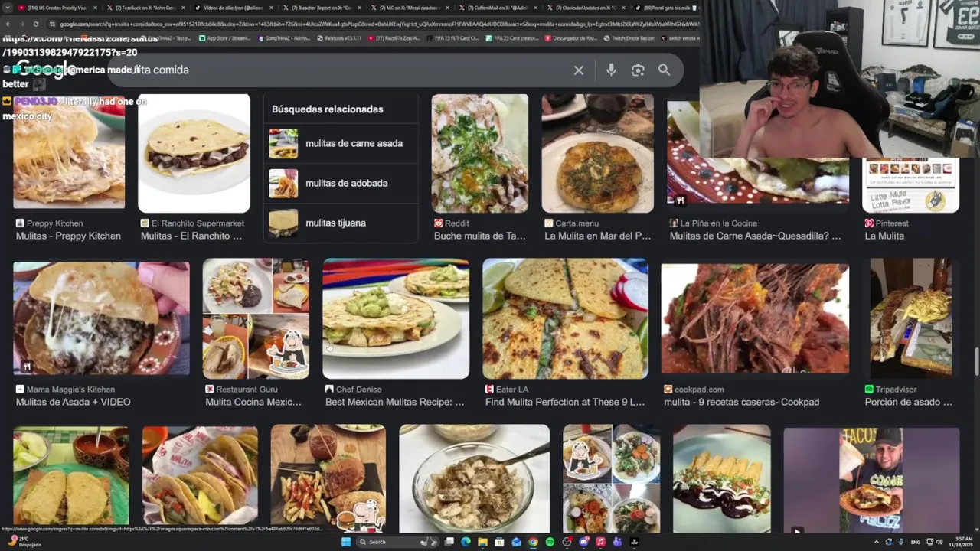The height and width of the screenshot is (551, 980).
Task: Open the Reddit buche mulita thumbnail
Action: tap(480, 153)
